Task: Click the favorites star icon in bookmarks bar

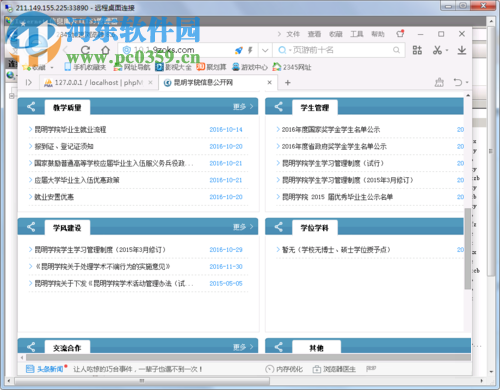Action: pyautogui.click(x=26, y=67)
